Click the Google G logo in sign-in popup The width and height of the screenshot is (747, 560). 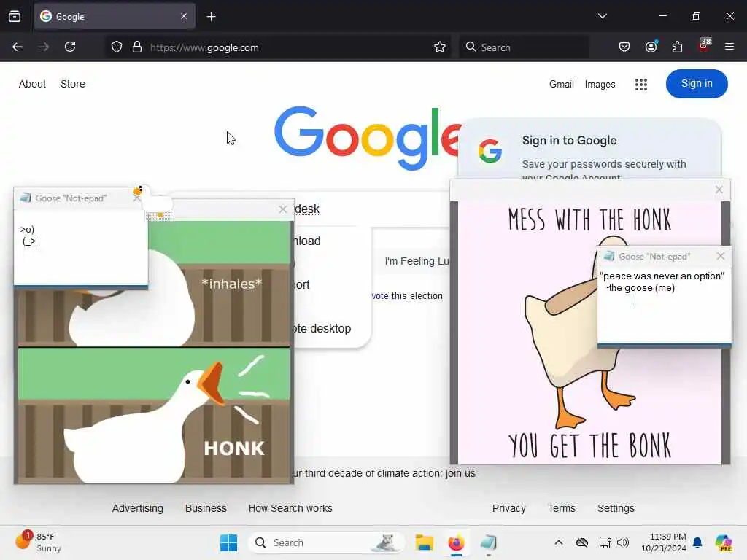tap(490, 151)
